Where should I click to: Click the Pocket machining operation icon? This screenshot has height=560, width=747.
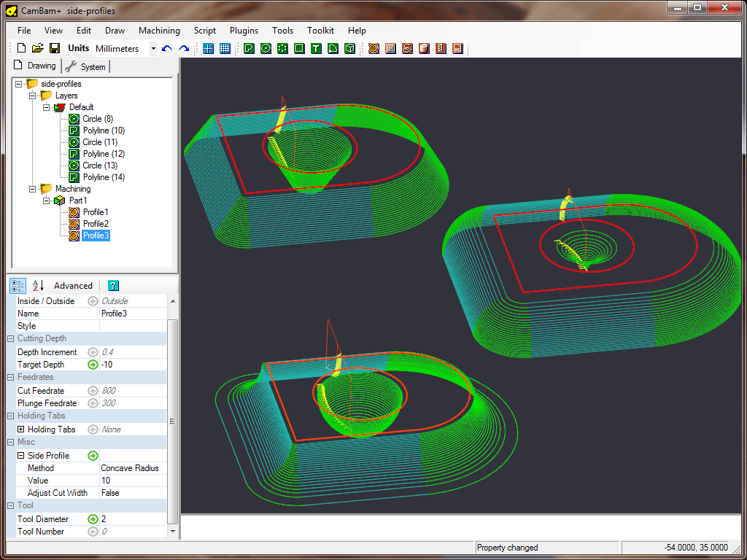coord(390,48)
